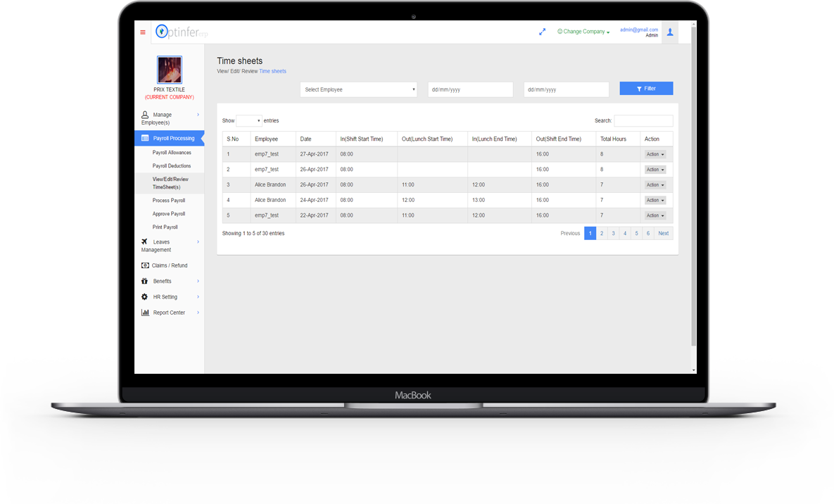Click the Report Center chart icon
This screenshot has height=504, width=834.
click(x=145, y=313)
